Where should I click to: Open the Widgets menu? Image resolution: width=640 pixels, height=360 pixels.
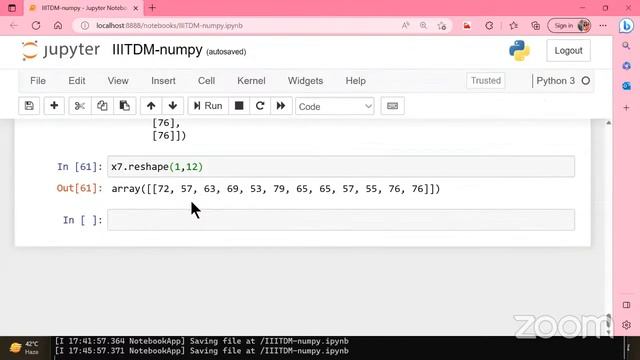coord(305,81)
